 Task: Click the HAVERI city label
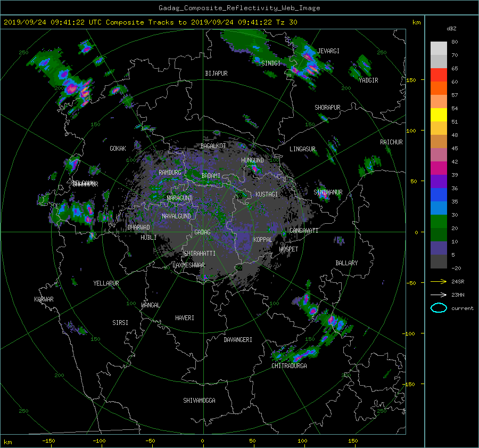coord(185,318)
